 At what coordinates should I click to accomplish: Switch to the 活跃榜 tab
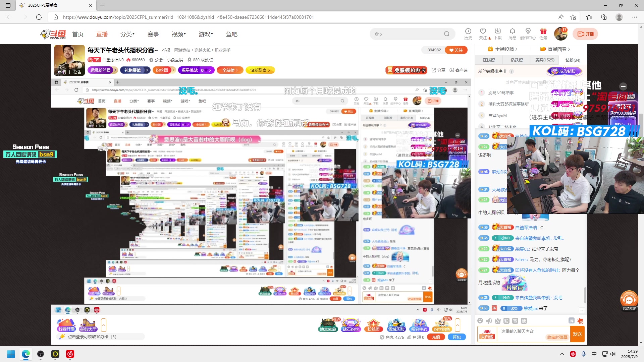[x=517, y=60]
